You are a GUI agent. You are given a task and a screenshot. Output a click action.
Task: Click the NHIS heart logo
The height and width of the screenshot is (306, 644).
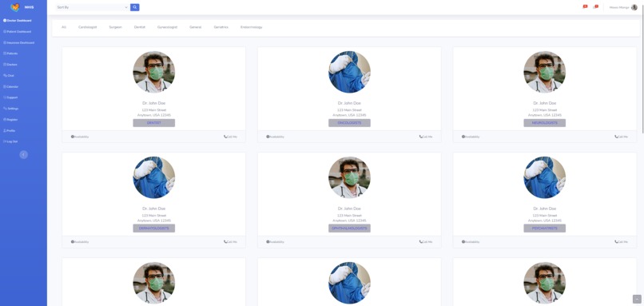point(15,7)
